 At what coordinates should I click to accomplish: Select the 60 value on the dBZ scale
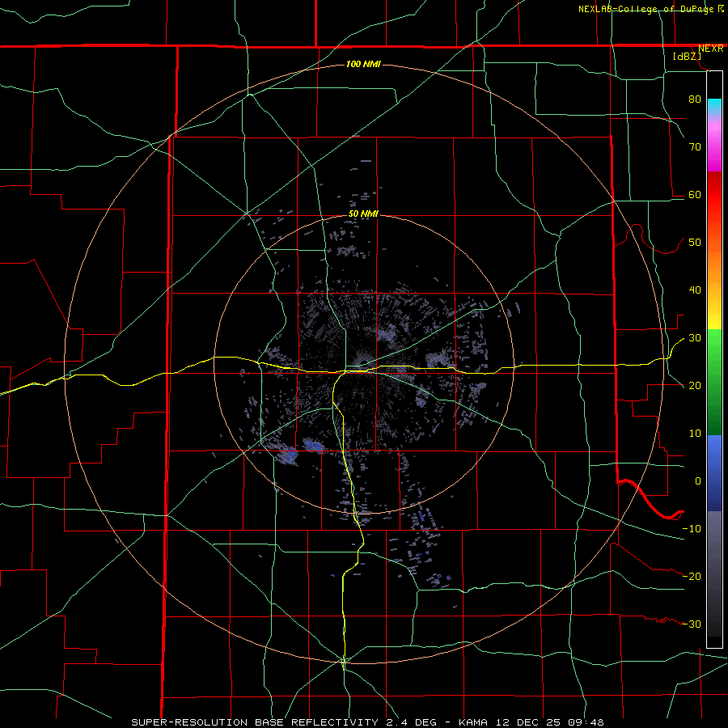click(x=695, y=195)
